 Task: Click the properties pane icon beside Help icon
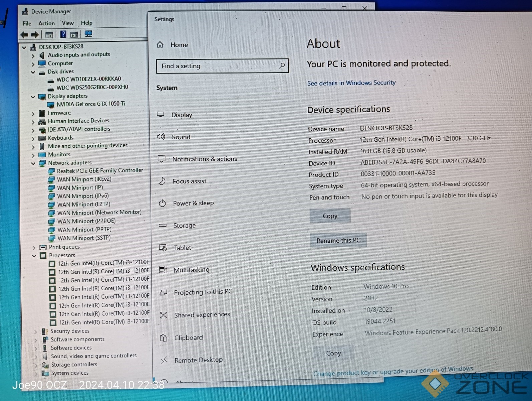[74, 34]
